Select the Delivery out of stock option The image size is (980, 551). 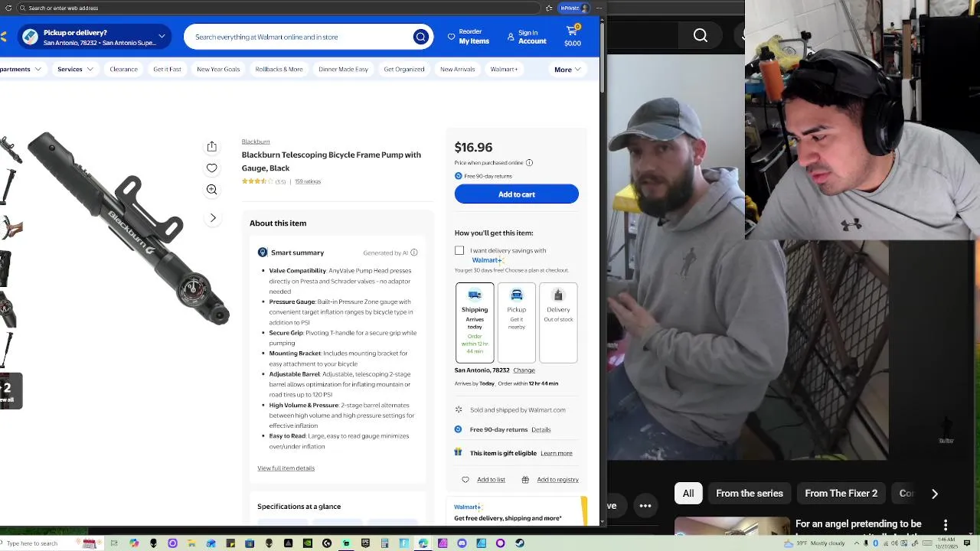pyautogui.click(x=558, y=322)
